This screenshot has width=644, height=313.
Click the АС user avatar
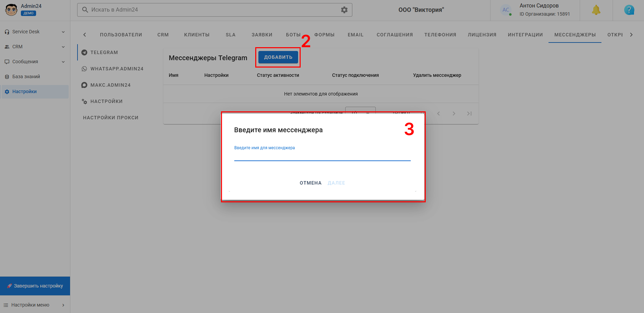pyautogui.click(x=506, y=10)
